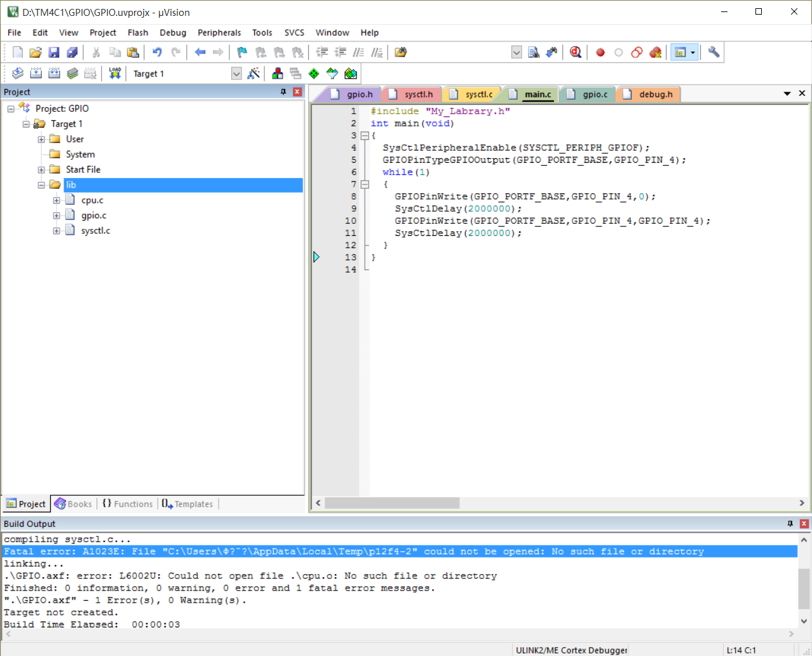Open the Target 1 selection dropdown

(236, 74)
